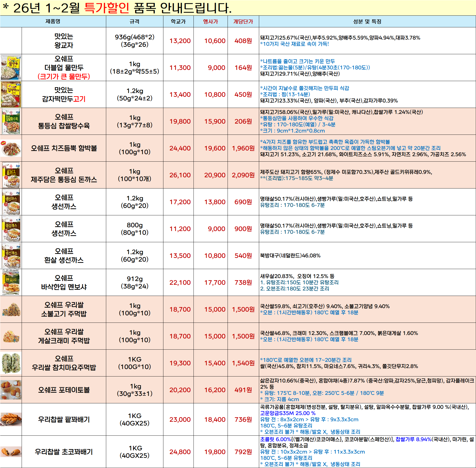Select the 바삭한입 멘보샤 product thumbnail
Viewport: 476px width, 468px height.
(x=11, y=282)
